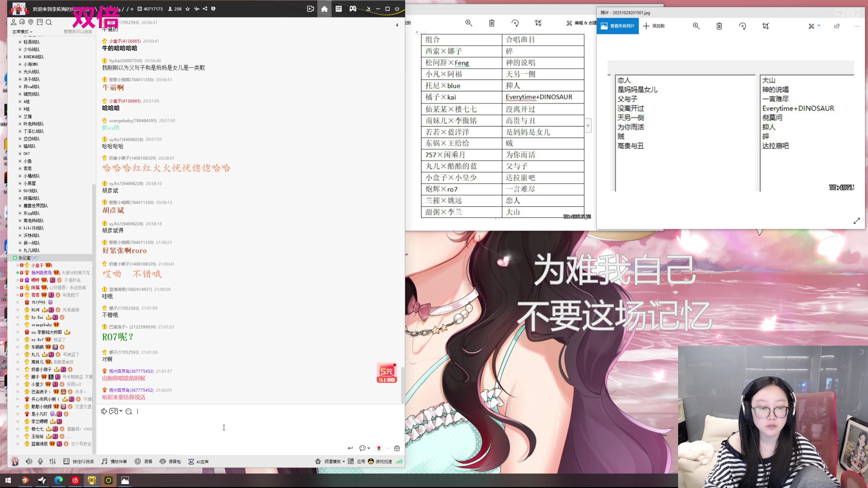Crop the photo in the photo viewer
The image size is (868, 488).
[x=765, y=26]
